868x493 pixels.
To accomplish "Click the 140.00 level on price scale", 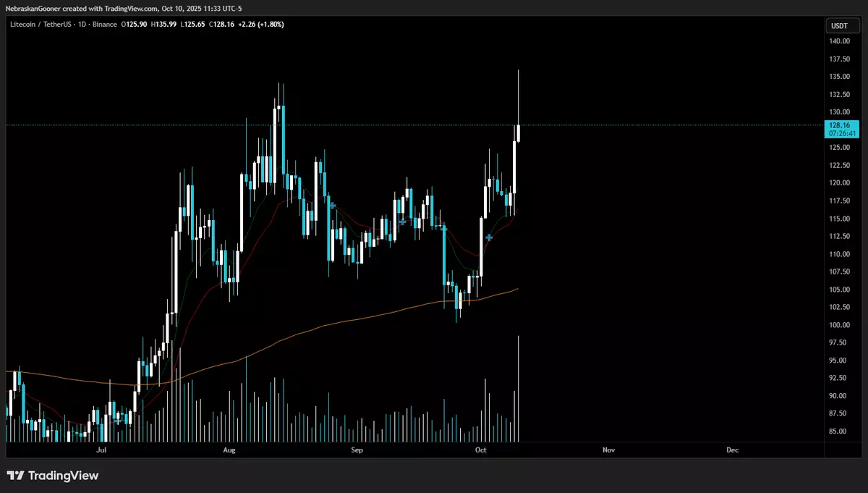I will click(x=839, y=41).
